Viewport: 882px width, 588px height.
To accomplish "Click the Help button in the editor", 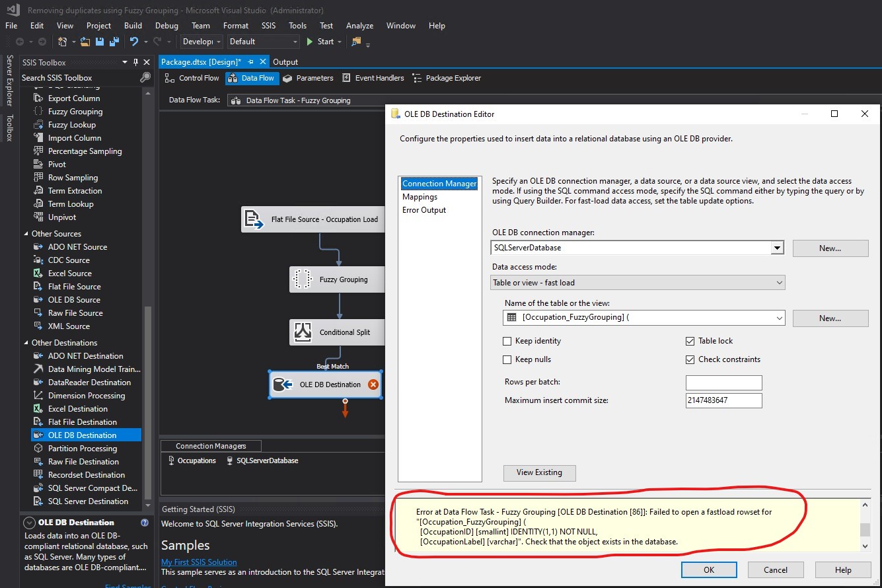I will (843, 570).
